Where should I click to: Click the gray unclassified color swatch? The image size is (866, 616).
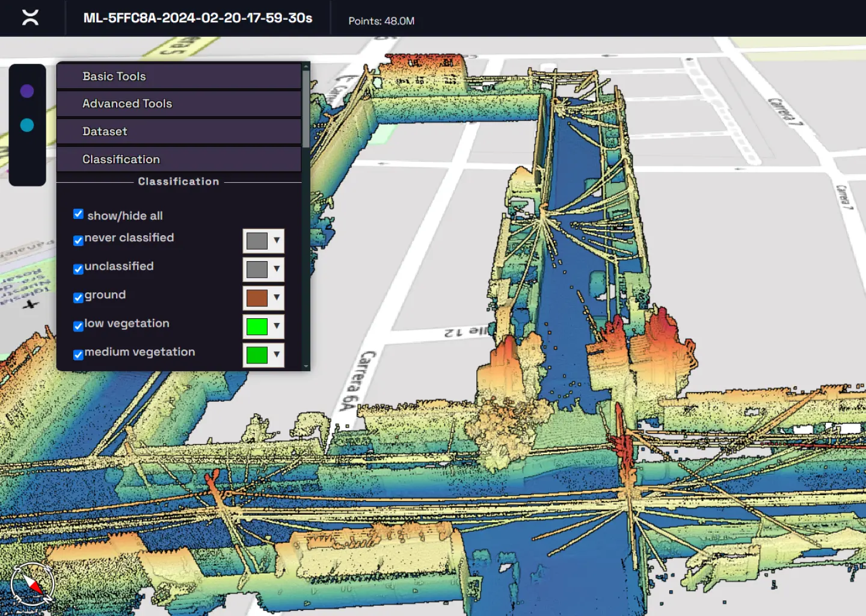(x=257, y=269)
